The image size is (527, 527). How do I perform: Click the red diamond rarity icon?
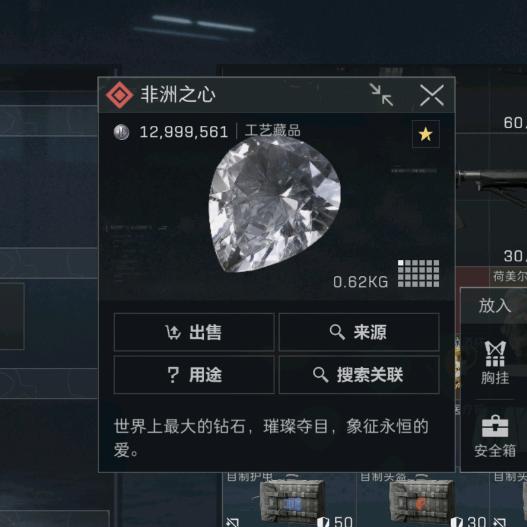coord(119,95)
